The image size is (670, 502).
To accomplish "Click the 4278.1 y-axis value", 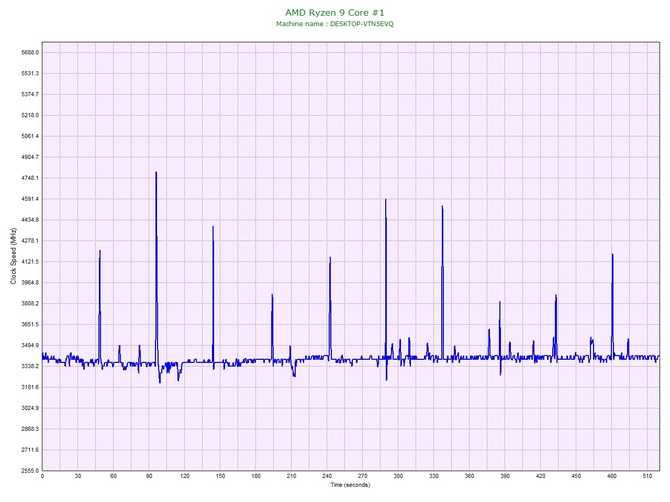I will (30, 241).
